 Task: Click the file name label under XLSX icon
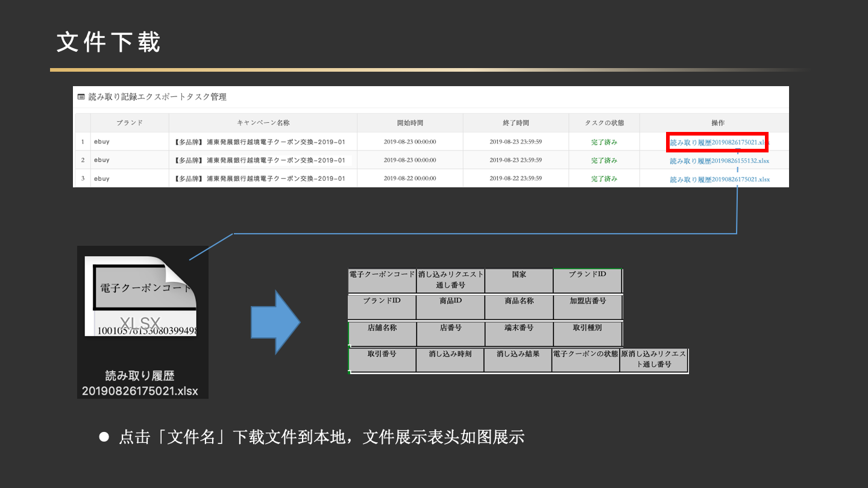(140, 383)
